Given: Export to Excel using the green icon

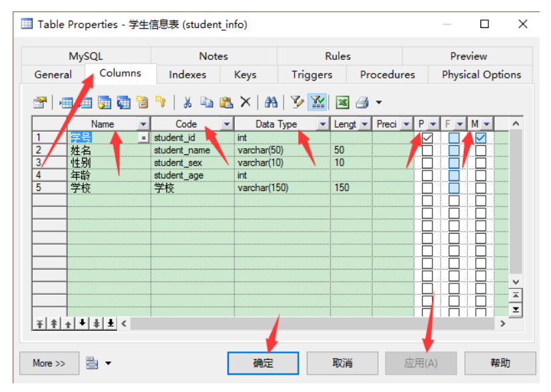Looking at the screenshot, I should point(342,102).
